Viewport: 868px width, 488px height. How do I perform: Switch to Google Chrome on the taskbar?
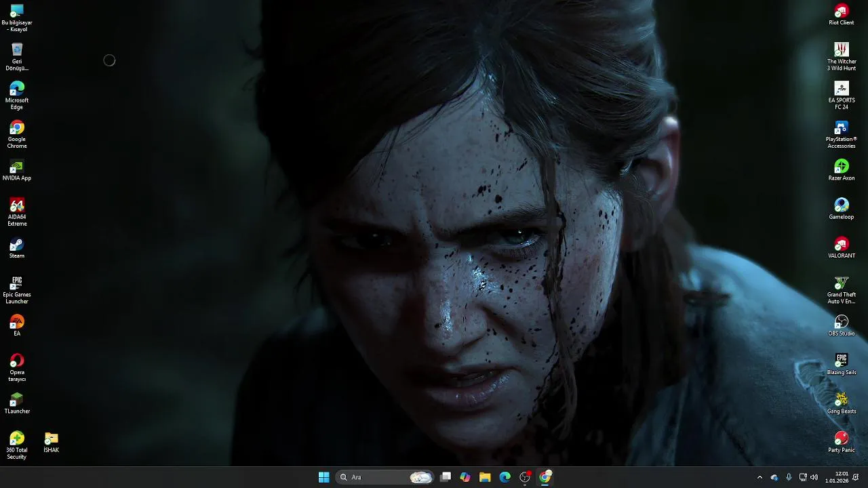[545, 477]
